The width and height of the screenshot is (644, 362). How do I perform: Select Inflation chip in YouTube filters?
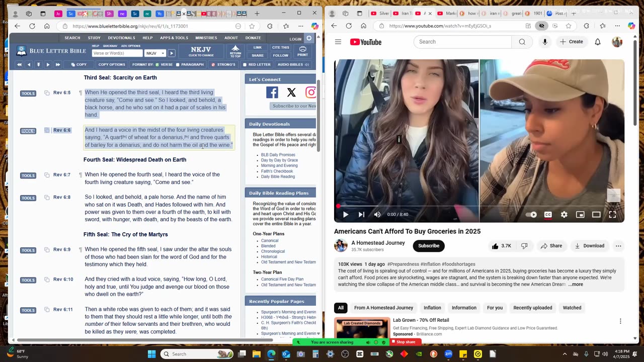click(432, 308)
